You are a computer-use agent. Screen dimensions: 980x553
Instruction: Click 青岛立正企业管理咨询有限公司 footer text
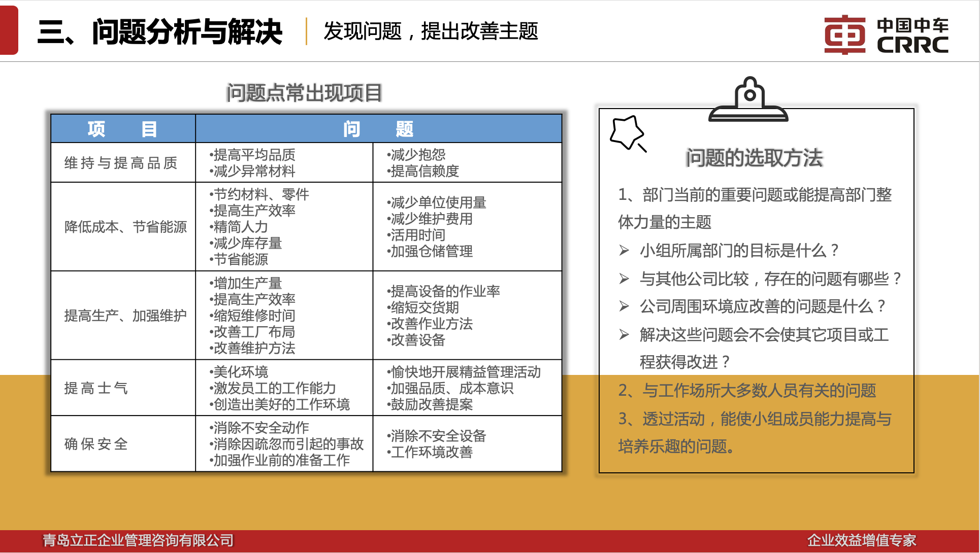(138, 540)
